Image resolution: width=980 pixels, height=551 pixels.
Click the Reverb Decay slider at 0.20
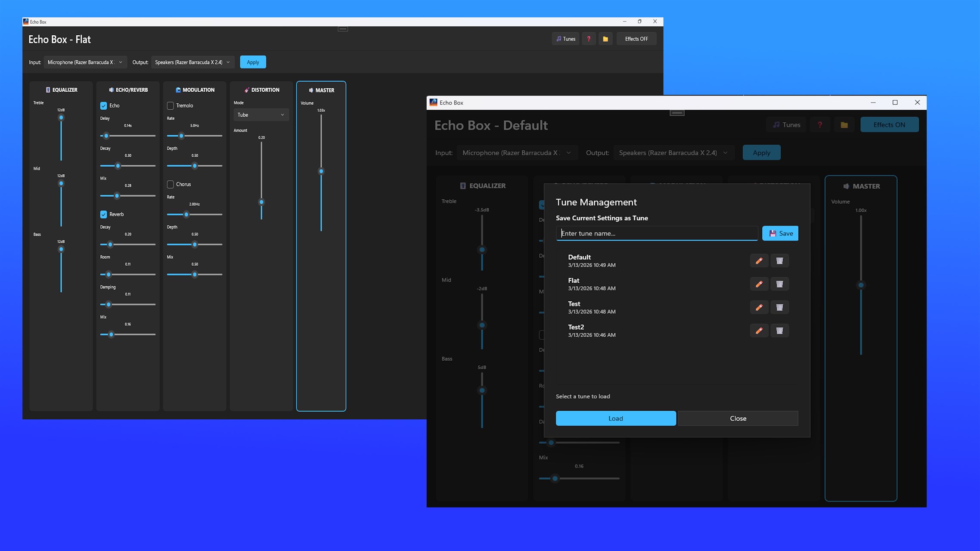128,245
